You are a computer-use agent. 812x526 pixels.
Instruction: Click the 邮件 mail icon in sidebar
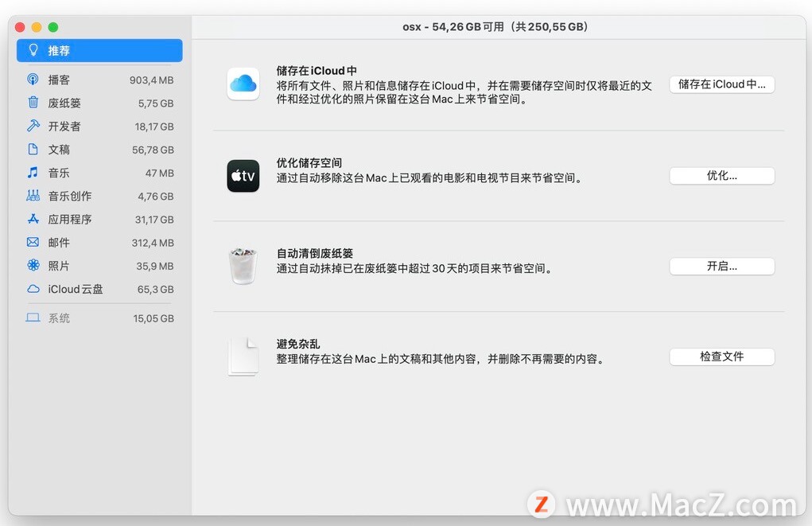[32, 242]
